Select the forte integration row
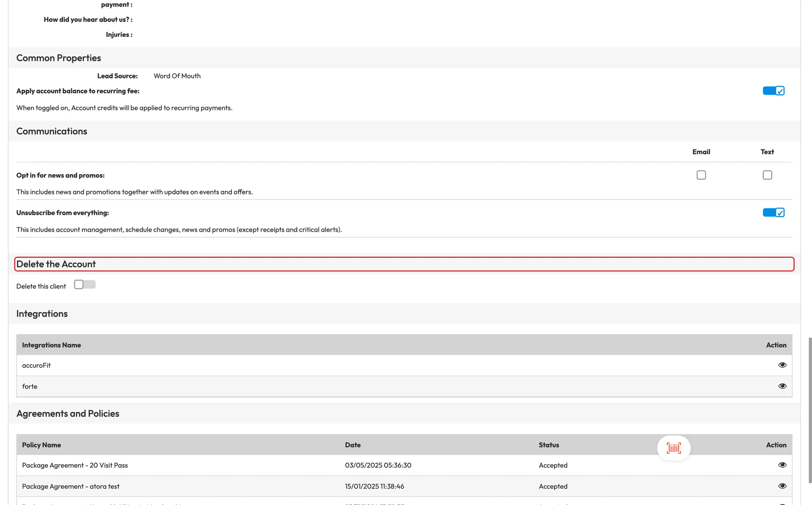 click(30, 386)
